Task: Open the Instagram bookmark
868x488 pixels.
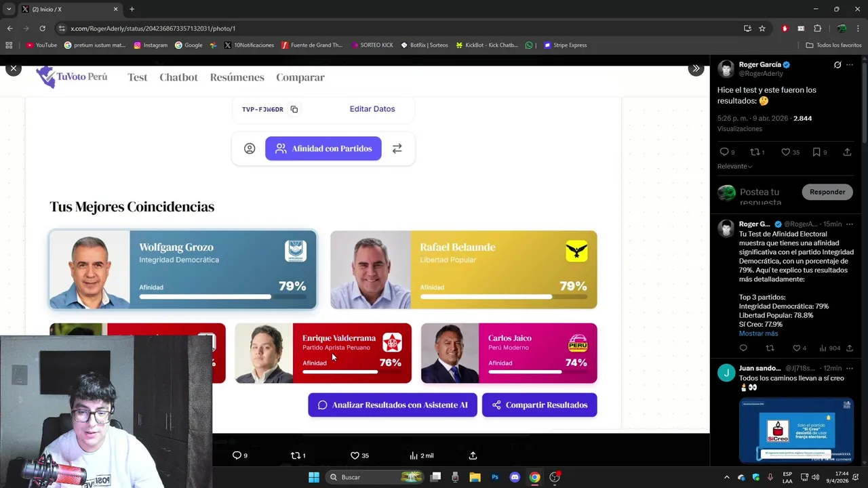Action: pos(151,45)
